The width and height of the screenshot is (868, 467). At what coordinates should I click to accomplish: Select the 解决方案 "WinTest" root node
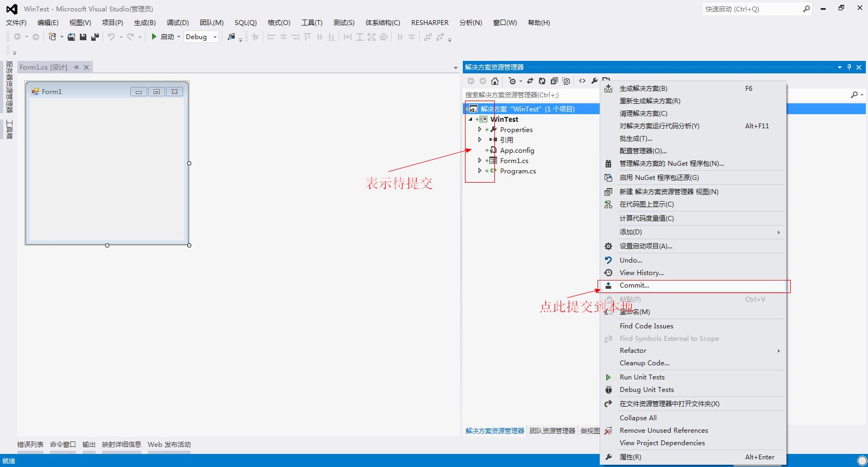(x=527, y=109)
